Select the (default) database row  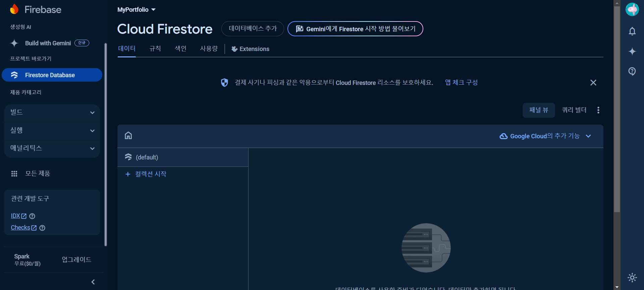tap(183, 157)
